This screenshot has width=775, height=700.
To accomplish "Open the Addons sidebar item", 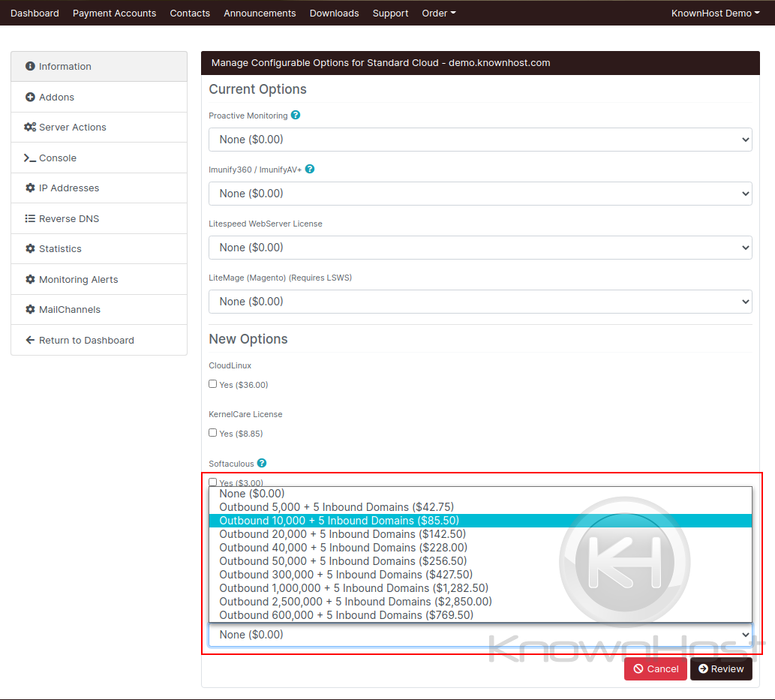I will point(99,97).
